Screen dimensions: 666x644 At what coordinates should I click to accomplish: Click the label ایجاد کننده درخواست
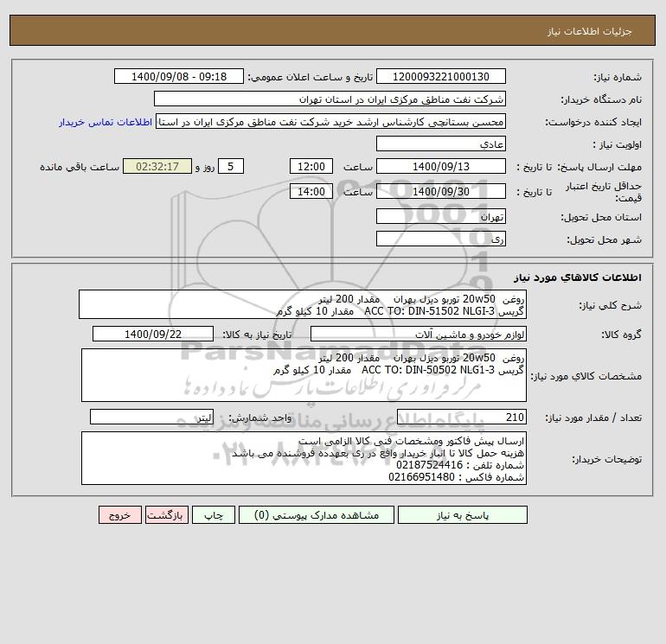tap(594, 122)
